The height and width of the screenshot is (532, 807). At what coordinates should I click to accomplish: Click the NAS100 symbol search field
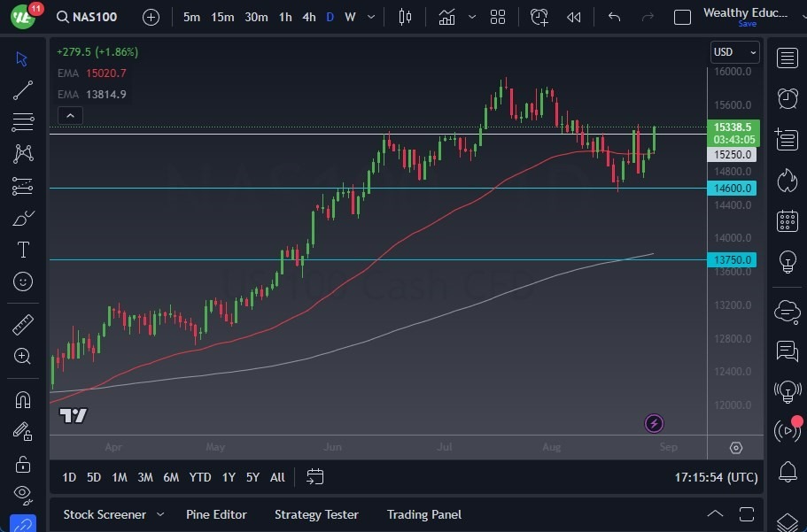click(92, 16)
